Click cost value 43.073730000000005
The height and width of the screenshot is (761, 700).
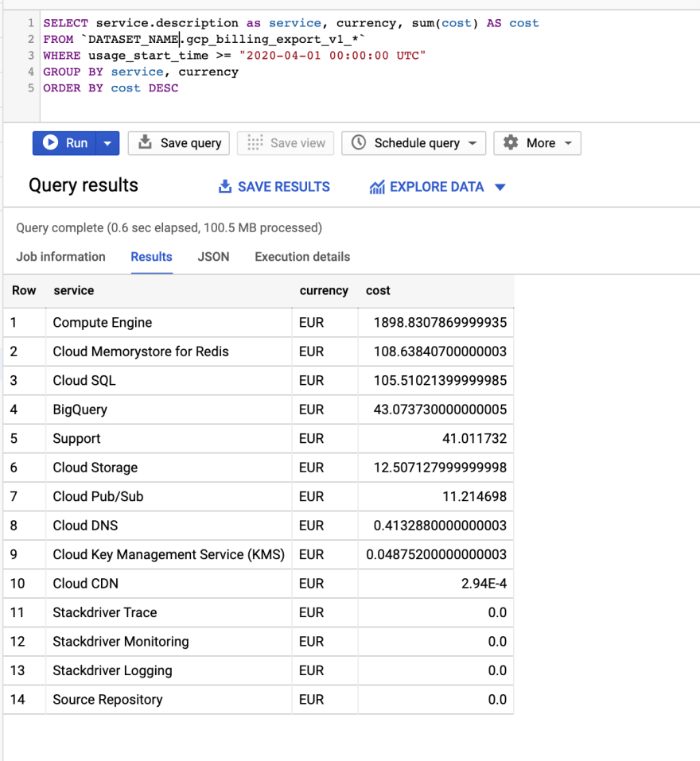pyautogui.click(x=440, y=410)
